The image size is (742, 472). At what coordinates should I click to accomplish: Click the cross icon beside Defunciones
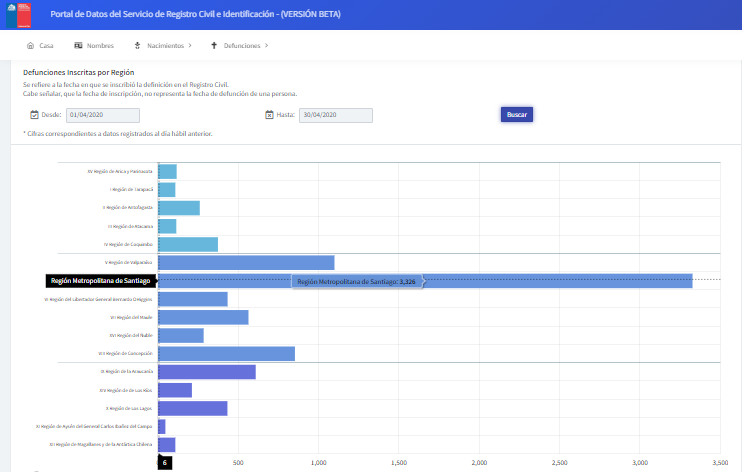(214, 46)
